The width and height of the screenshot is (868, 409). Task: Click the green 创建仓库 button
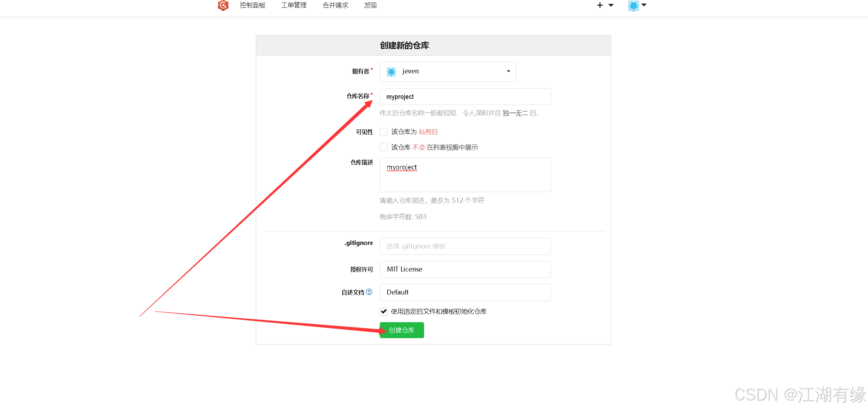pyautogui.click(x=401, y=330)
